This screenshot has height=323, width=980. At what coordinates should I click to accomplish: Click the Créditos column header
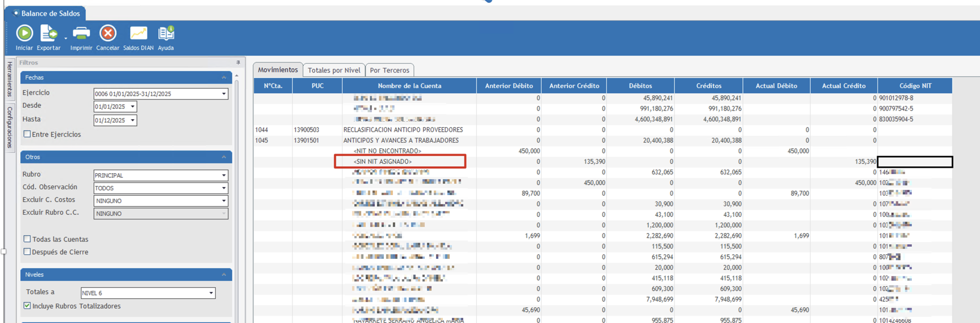pyautogui.click(x=708, y=86)
